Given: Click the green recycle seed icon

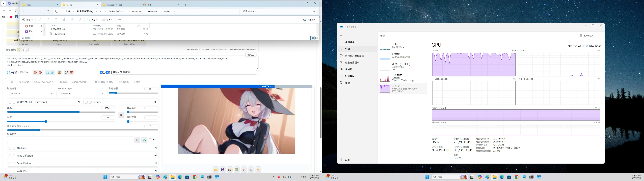Looking at the screenshot, I should [x=144, y=140].
